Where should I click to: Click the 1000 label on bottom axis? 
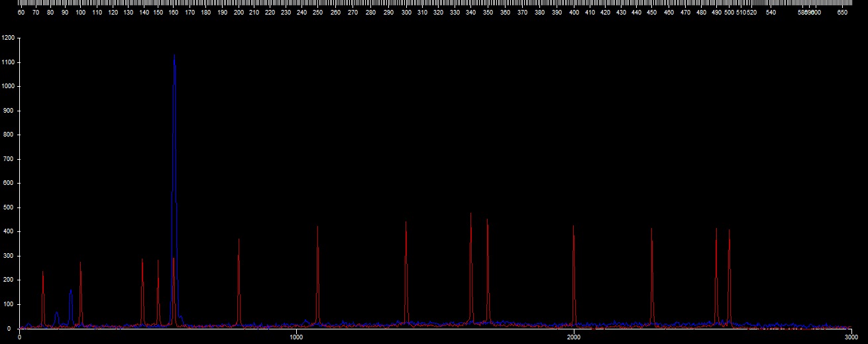click(296, 337)
